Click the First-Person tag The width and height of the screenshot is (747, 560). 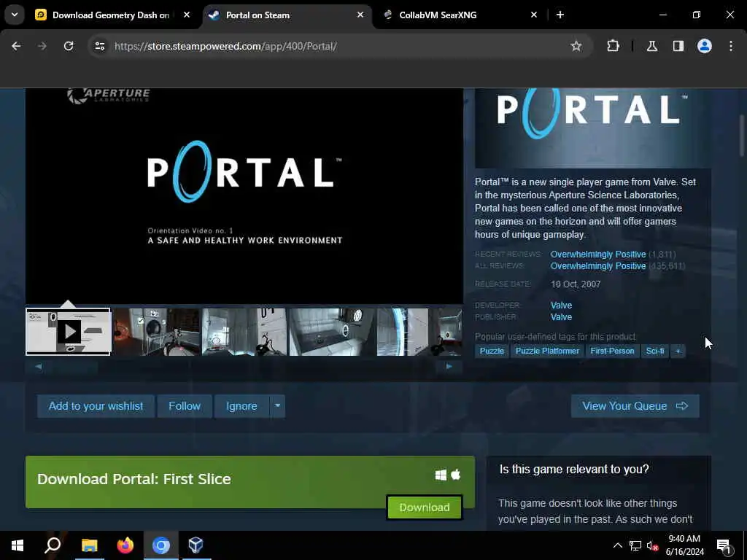pyautogui.click(x=612, y=351)
